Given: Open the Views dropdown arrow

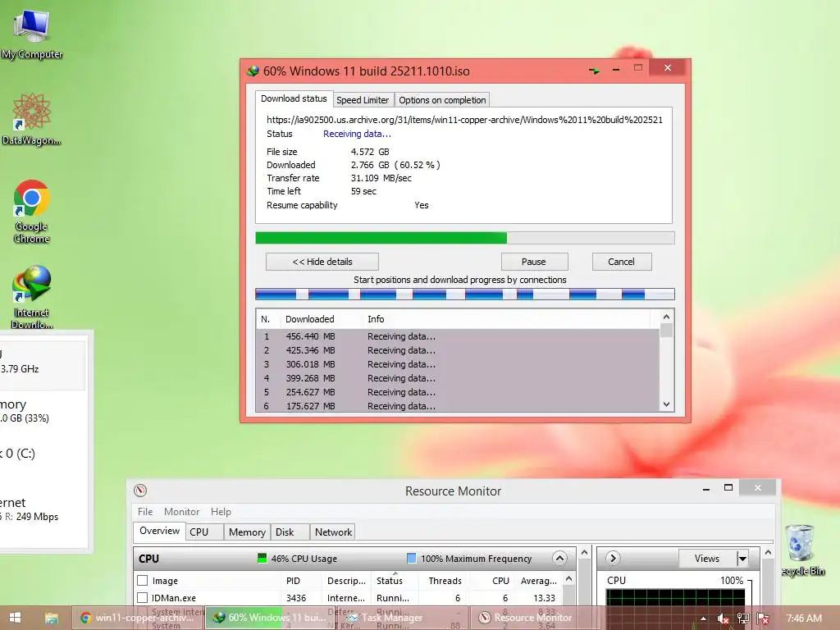Looking at the screenshot, I should tap(742, 558).
